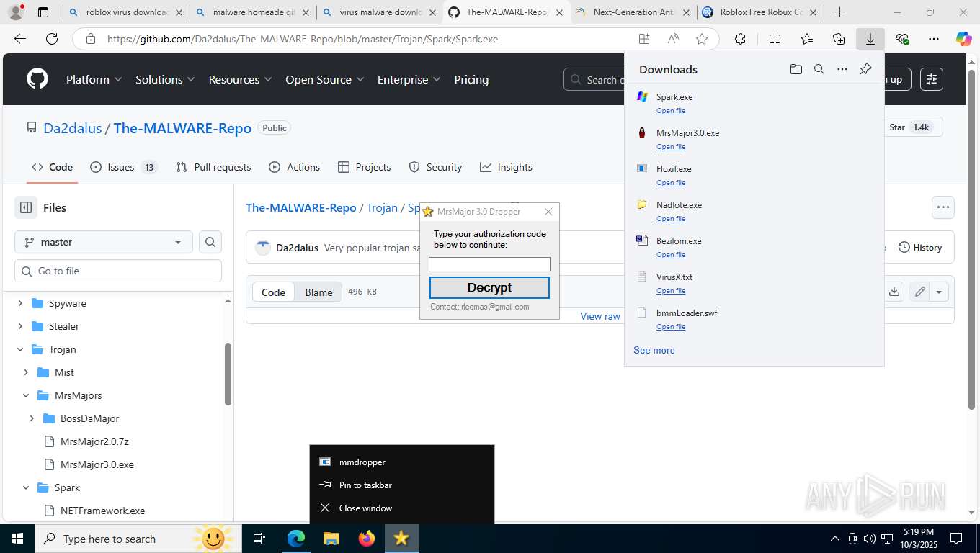
Task: Select Pin to taskbar in jump list
Action: point(402,485)
